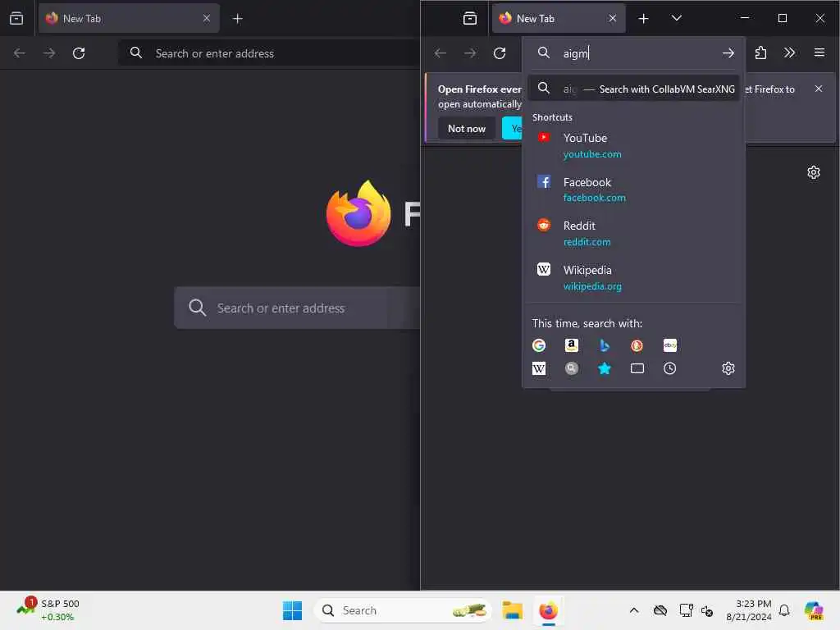This screenshot has height=630, width=840.
Task: Reload page in left Firefox window
Action: [79, 53]
